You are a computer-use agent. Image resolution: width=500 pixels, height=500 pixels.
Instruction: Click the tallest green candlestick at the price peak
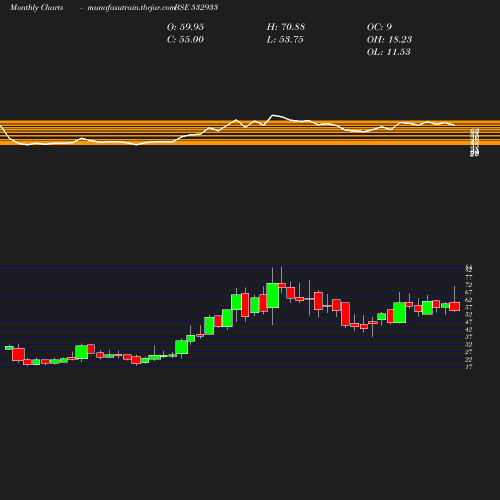273,295
